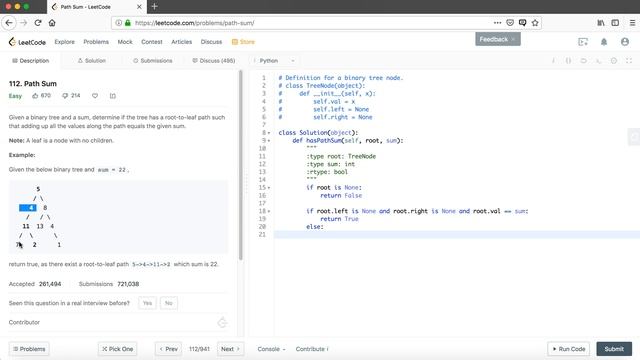Click Contribute link
The width and height of the screenshot is (640, 360).
coord(312,349)
